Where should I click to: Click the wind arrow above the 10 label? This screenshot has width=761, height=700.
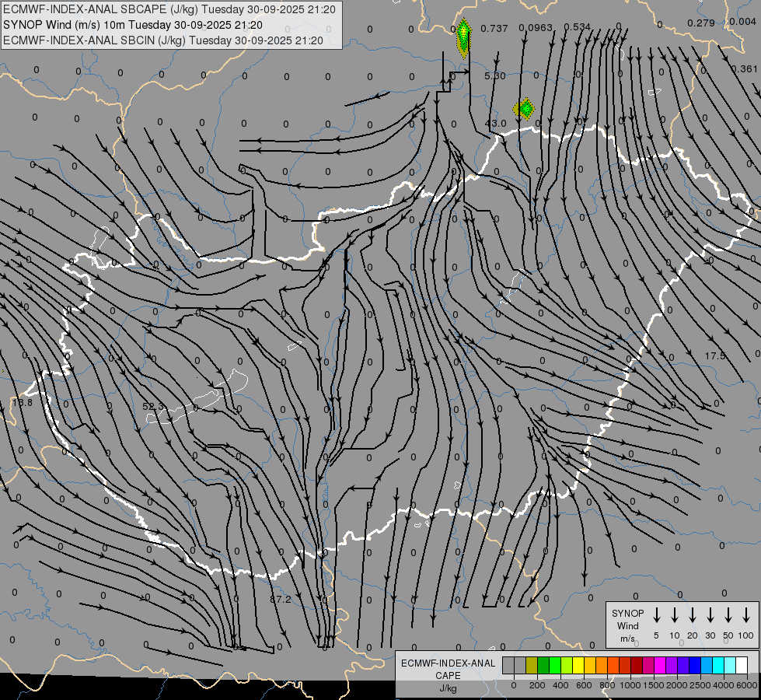pos(675,615)
